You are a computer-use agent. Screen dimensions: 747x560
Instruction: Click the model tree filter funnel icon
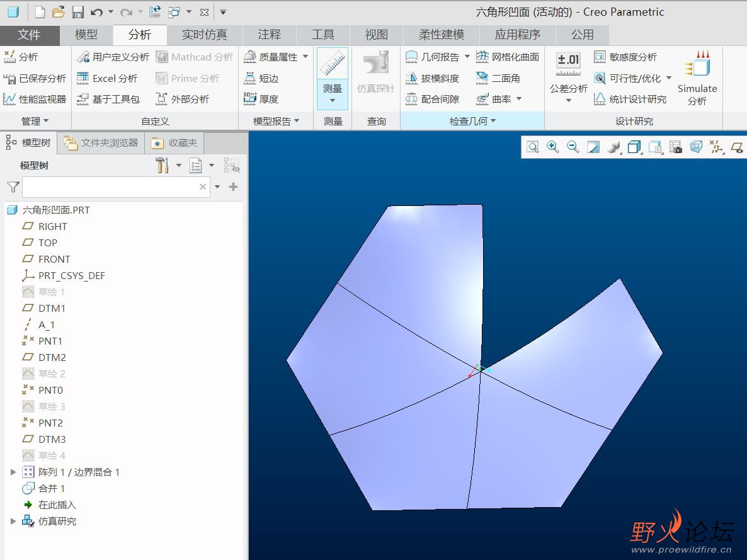click(13, 187)
